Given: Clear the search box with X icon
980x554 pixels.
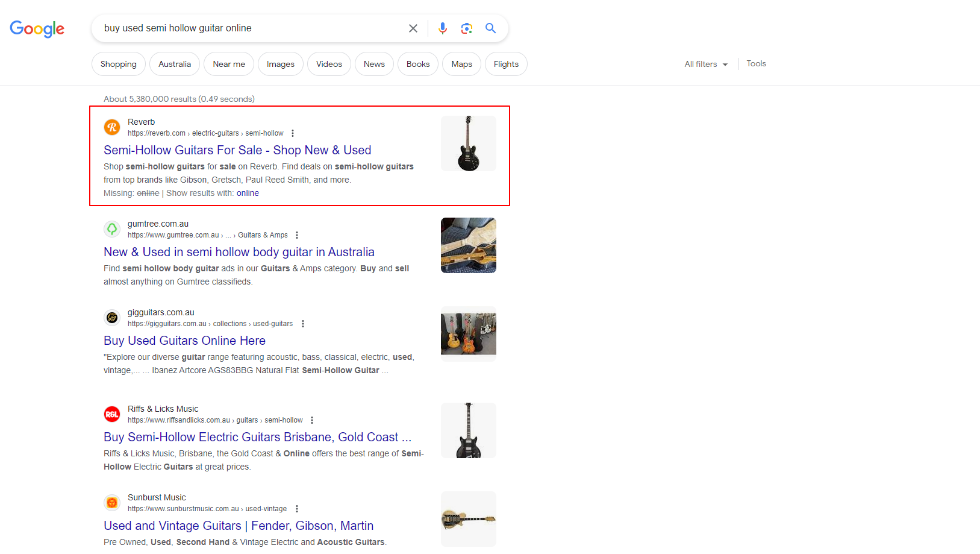Looking at the screenshot, I should 413,28.
